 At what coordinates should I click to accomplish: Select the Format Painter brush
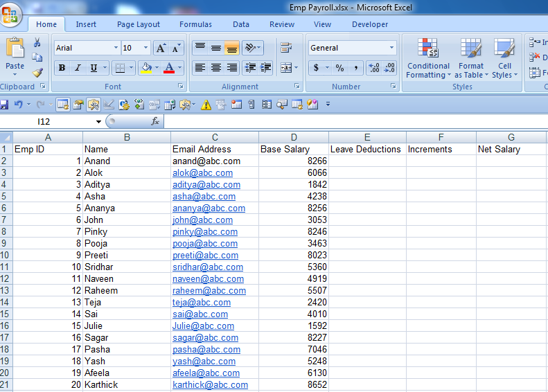[37, 72]
